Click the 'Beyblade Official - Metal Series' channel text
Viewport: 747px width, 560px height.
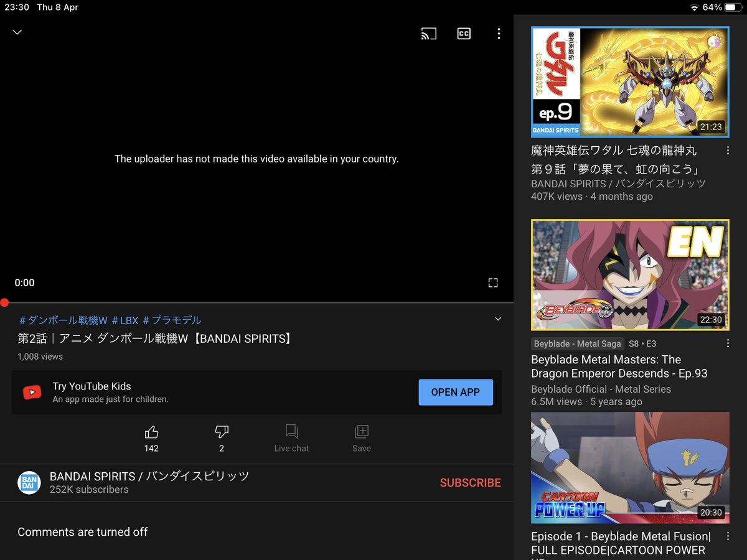tap(601, 389)
